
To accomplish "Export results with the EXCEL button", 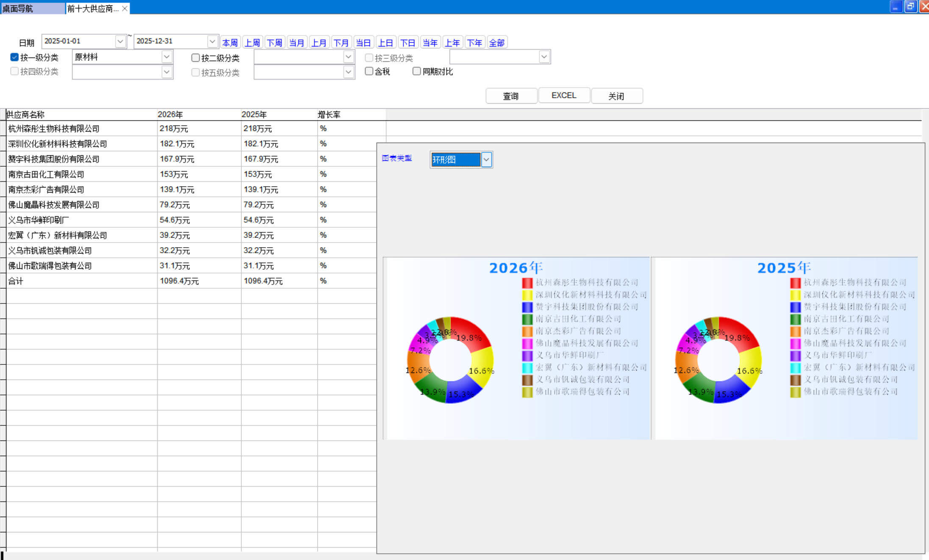I will click(x=563, y=96).
